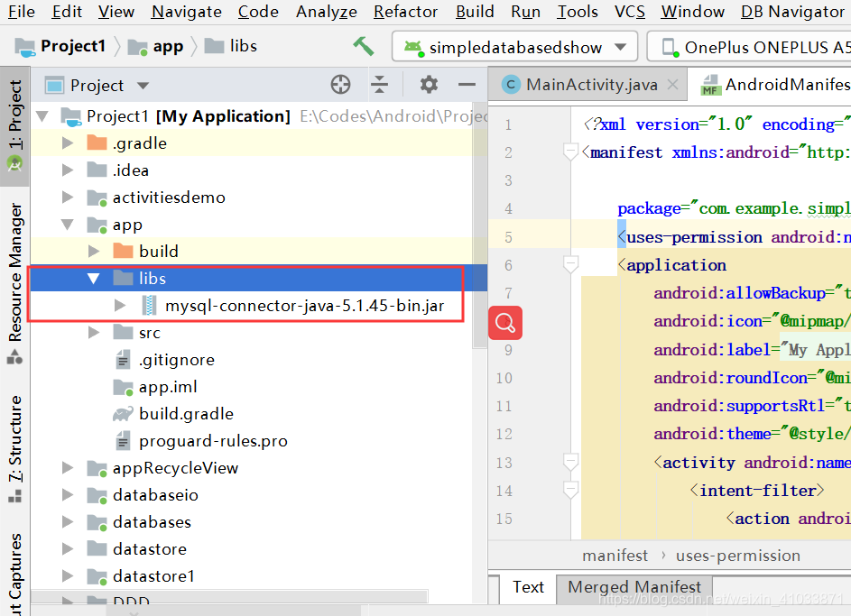851x616 pixels.
Task: Click the locate/scroll-from-source target icon
Action: coord(341,85)
